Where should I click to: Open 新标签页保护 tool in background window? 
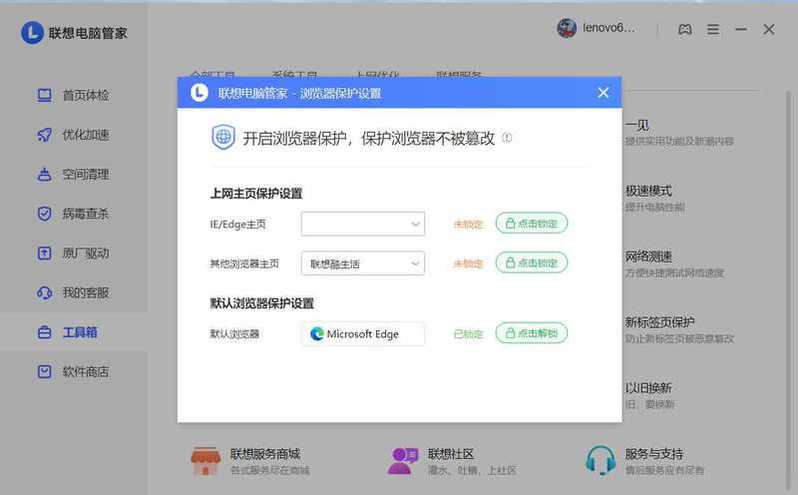click(679, 330)
